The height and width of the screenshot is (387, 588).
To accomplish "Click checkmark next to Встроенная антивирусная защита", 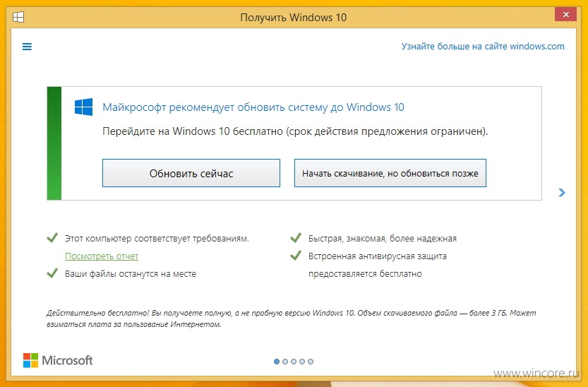I will tap(296, 256).
